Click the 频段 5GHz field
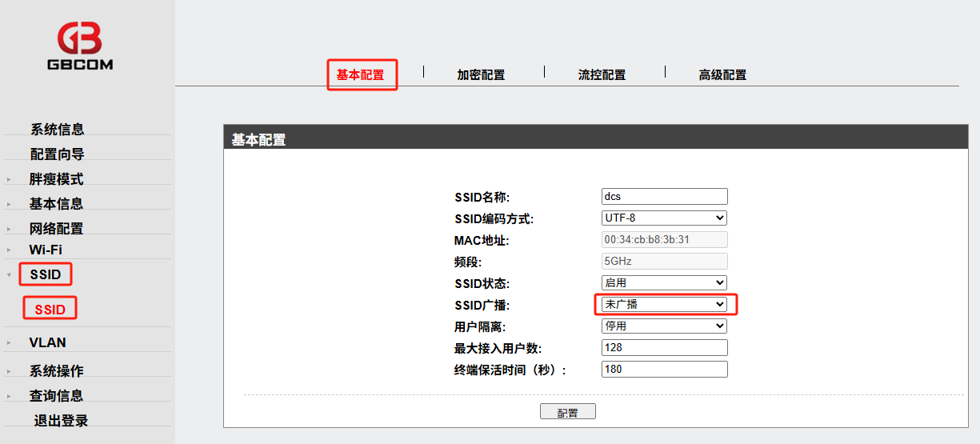Image resolution: width=980 pixels, height=444 pixels. tap(665, 261)
